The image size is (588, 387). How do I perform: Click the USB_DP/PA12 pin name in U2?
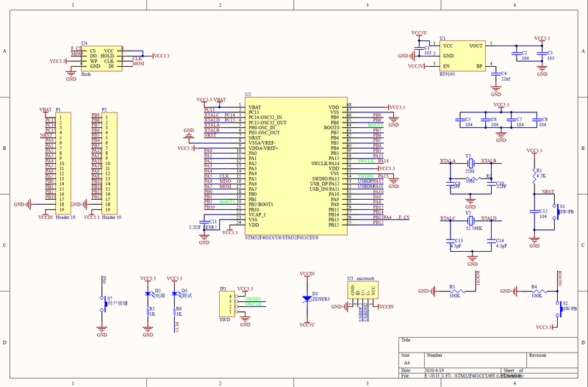coord(324,184)
